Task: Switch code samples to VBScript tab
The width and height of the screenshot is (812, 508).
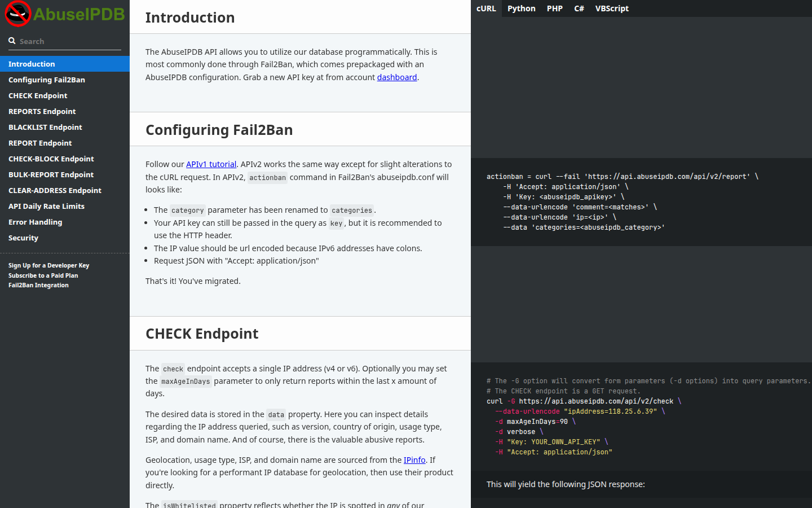Action: coord(612,8)
